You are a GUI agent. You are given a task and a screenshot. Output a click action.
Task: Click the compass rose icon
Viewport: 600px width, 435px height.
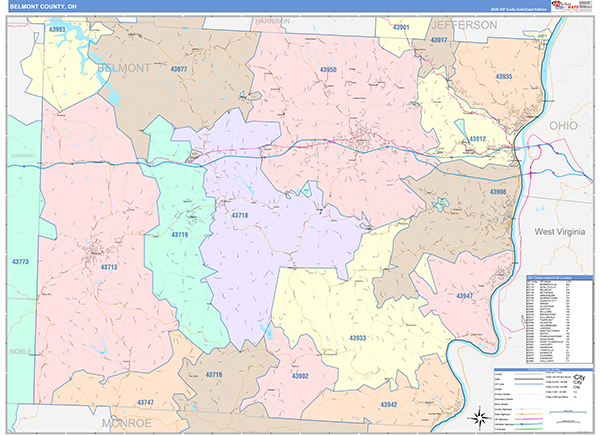point(475,415)
